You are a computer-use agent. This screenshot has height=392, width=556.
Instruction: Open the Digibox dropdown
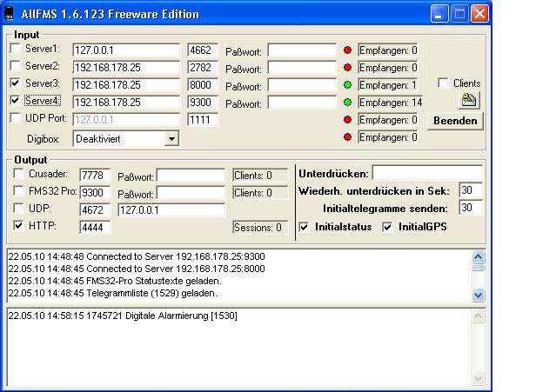[x=171, y=139]
